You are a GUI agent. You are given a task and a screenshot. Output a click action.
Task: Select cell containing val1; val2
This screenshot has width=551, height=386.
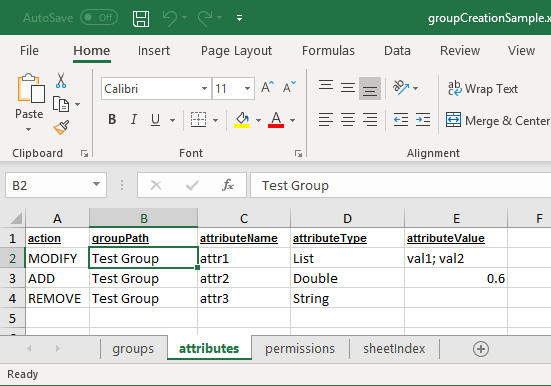pos(456,258)
